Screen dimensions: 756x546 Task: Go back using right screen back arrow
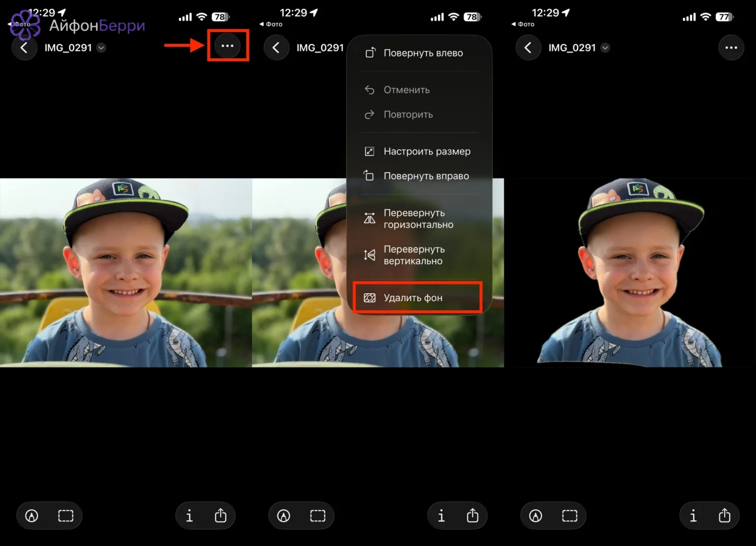click(x=528, y=48)
